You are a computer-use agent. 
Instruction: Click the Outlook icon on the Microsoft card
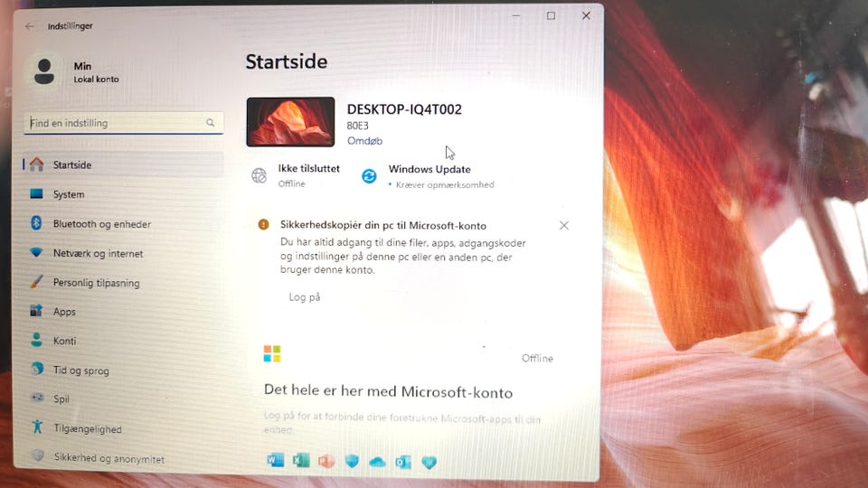(x=403, y=462)
